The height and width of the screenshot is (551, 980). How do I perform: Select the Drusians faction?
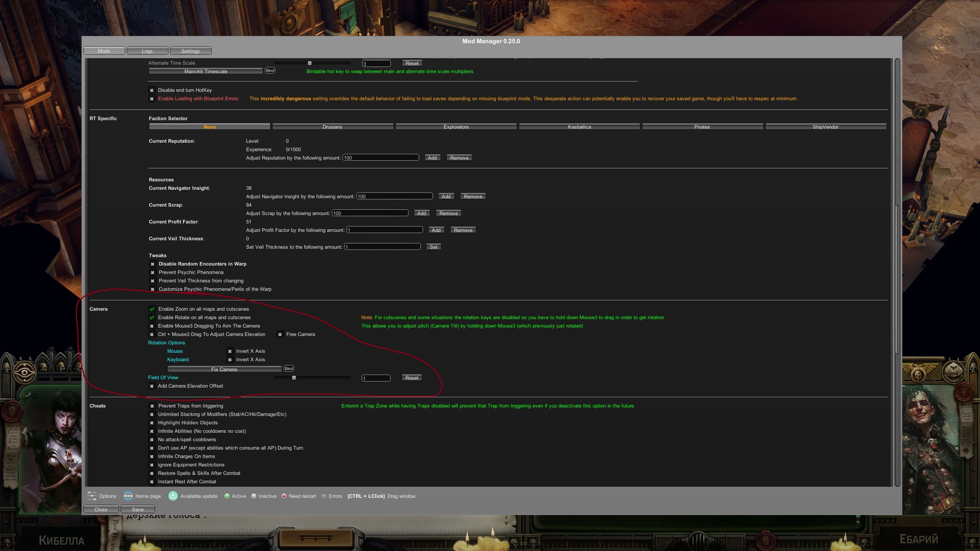(332, 127)
